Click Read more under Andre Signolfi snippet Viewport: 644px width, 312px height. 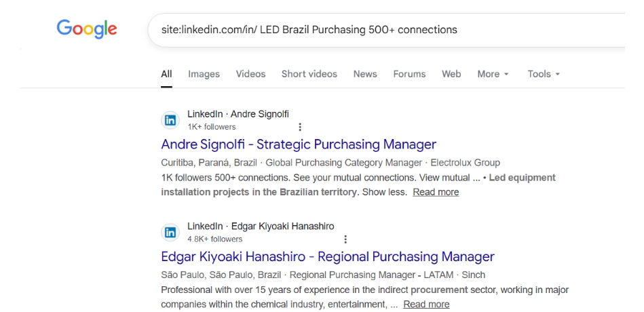pos(436,192)
